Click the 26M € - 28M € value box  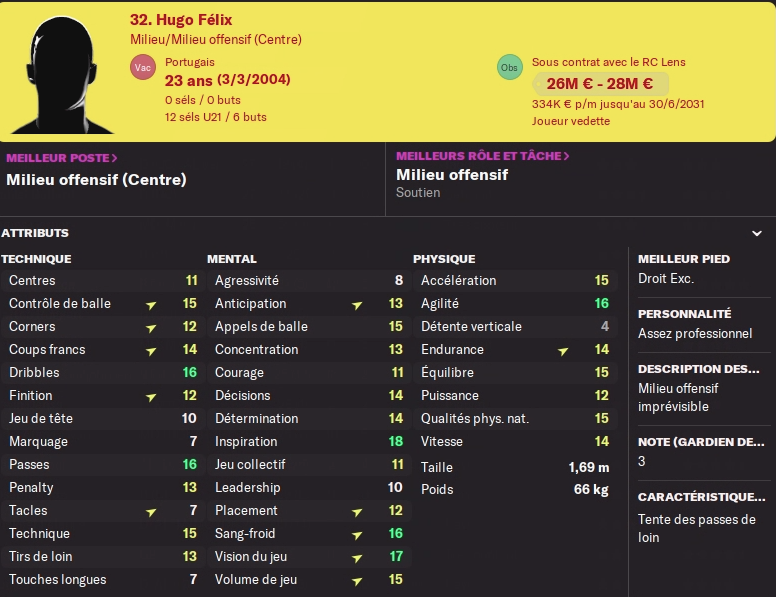click(x=599, y=84)
